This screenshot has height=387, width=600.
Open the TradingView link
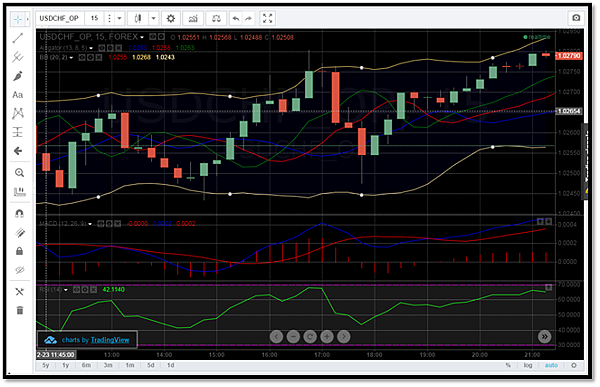pyautogui.click(x=110, y=340)
